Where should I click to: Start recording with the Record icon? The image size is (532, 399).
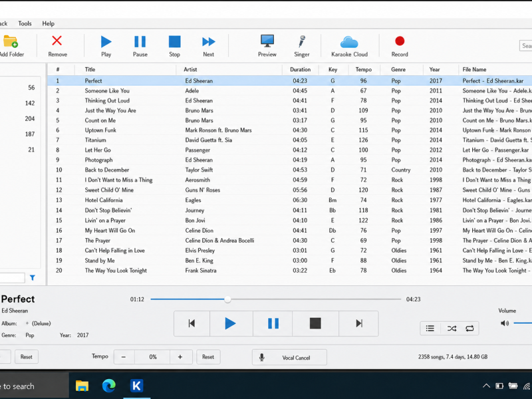pyautogui.click(x=400, y=41)
